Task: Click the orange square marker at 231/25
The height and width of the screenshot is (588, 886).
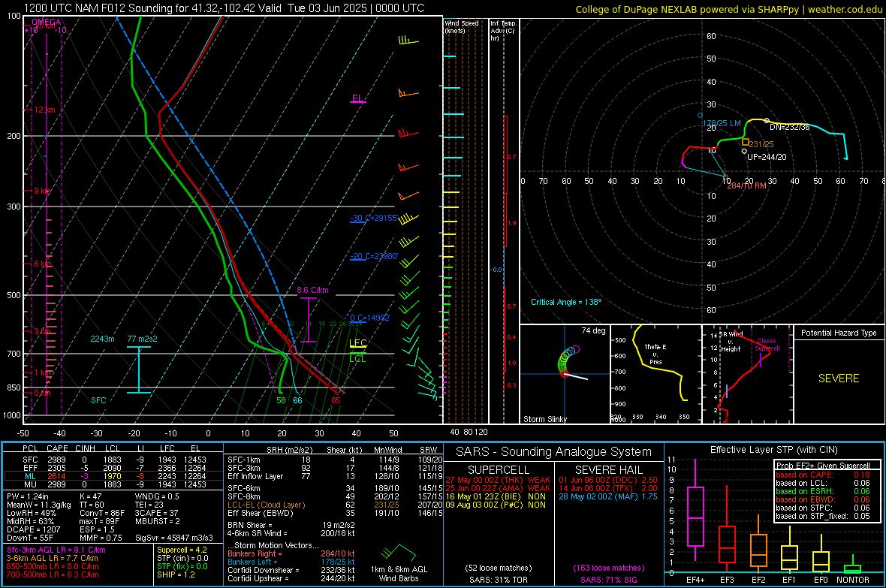Action: [x=746, y=142]
